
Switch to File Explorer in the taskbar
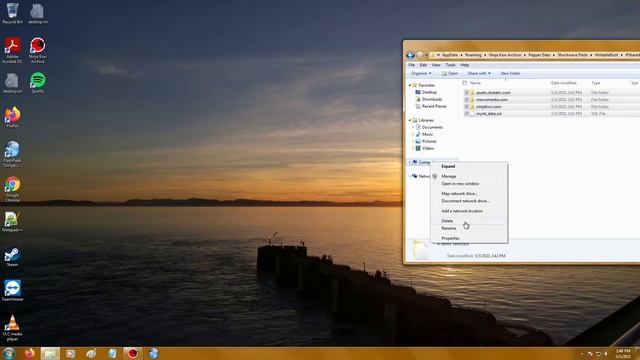[50, 353]
